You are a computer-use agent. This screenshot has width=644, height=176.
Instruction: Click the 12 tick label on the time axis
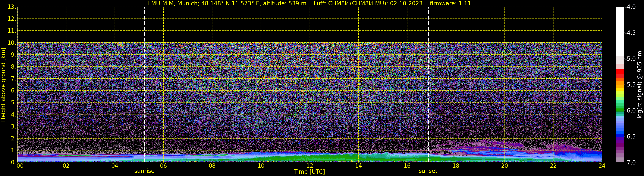click(310, 166)
